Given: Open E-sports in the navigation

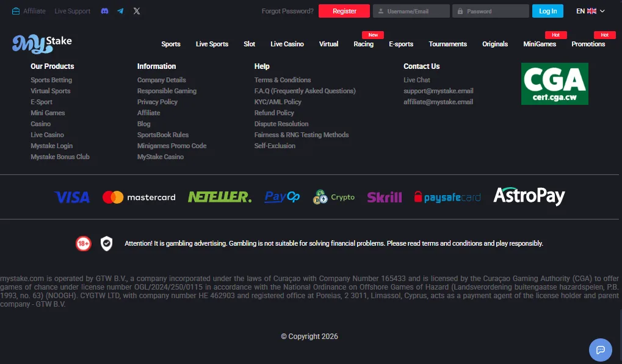Looking at the screenshot, I should pos(401,44).
